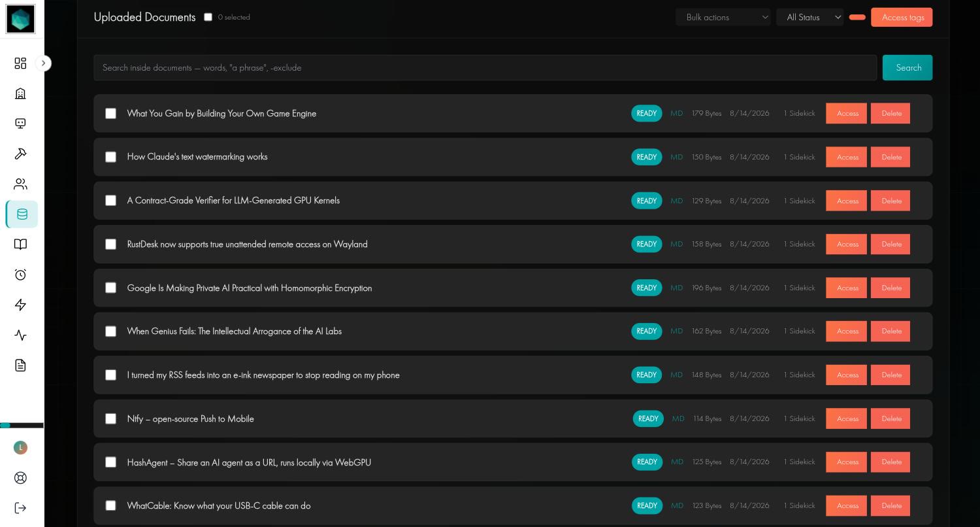Click the cube logo in the corner
Image resolution: width=980 pixels, height=527 pixels.
click(20, 20)
